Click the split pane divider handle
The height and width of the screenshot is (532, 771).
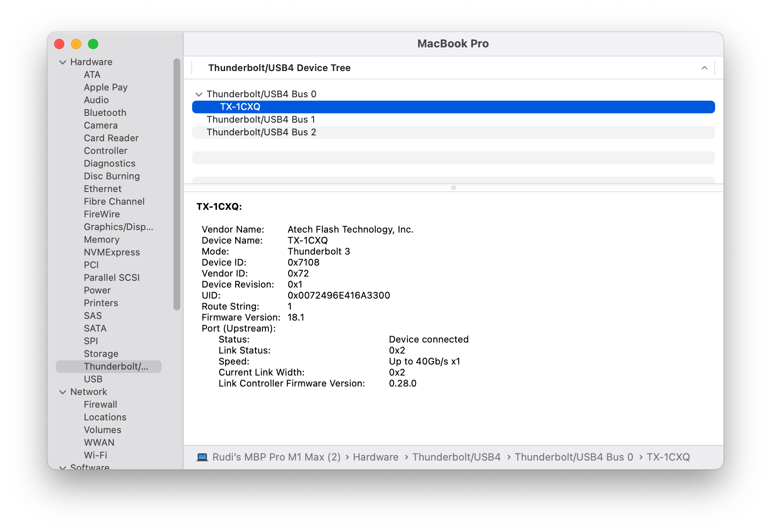coord(454,188)
